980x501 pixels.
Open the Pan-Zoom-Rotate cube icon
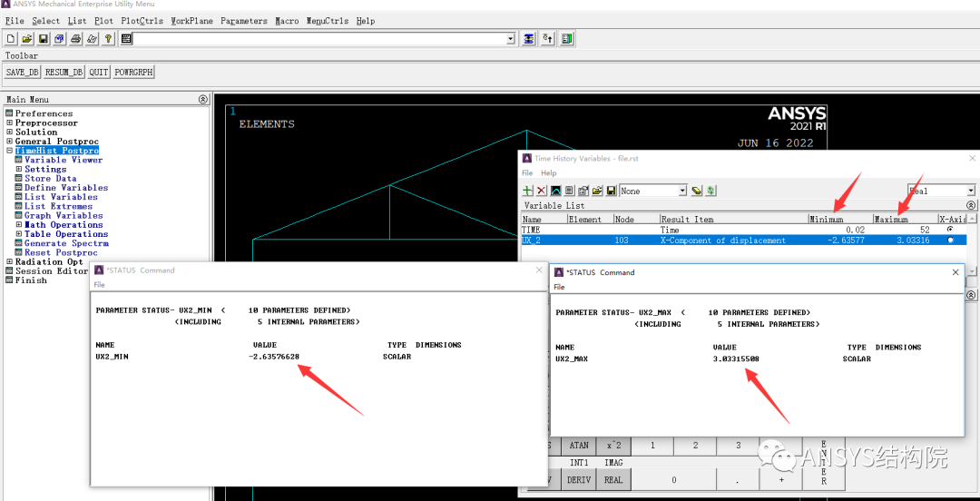point(59,39)
